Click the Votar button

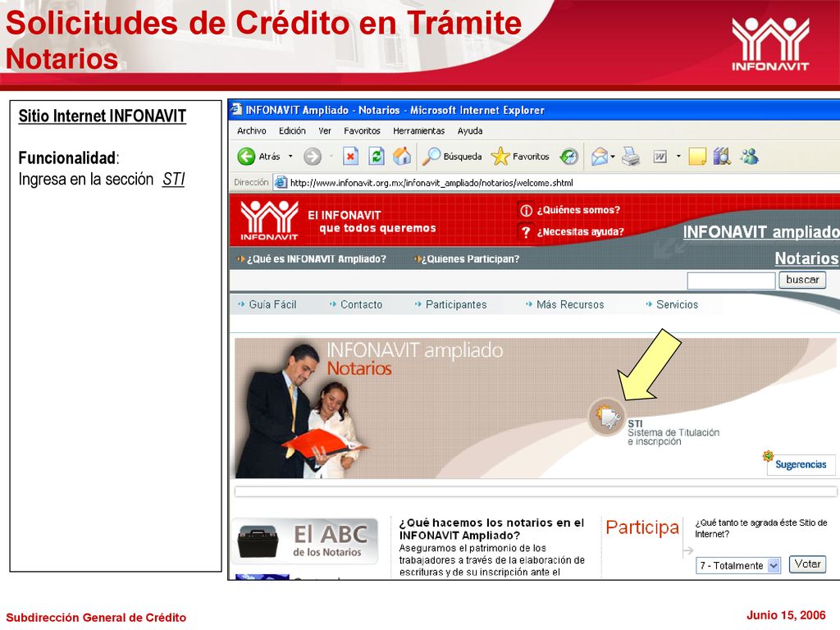click(807, 564)
